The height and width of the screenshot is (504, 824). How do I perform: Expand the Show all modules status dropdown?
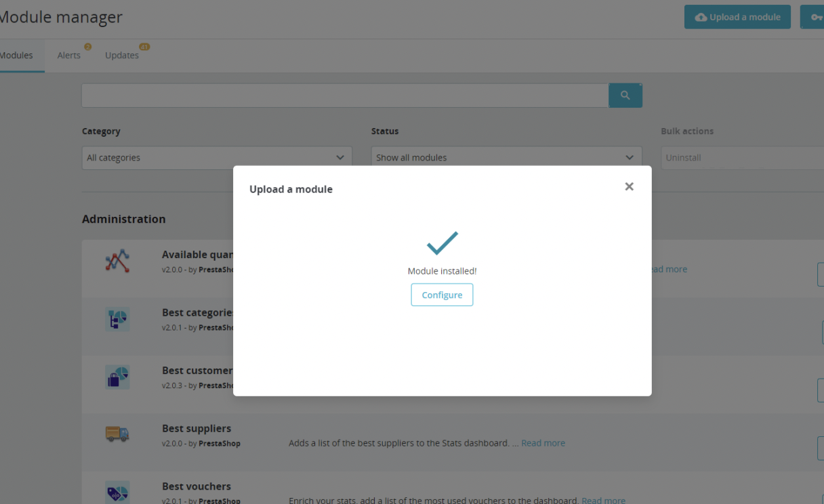click(x=506, y=157)
